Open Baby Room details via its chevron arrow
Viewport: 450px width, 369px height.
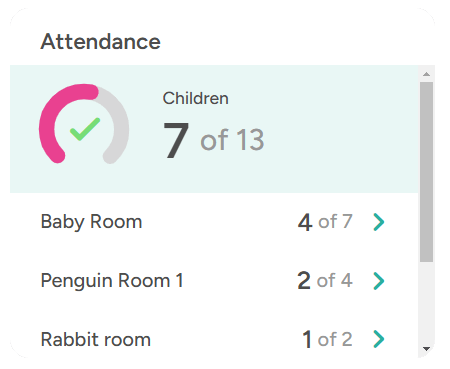379,222
